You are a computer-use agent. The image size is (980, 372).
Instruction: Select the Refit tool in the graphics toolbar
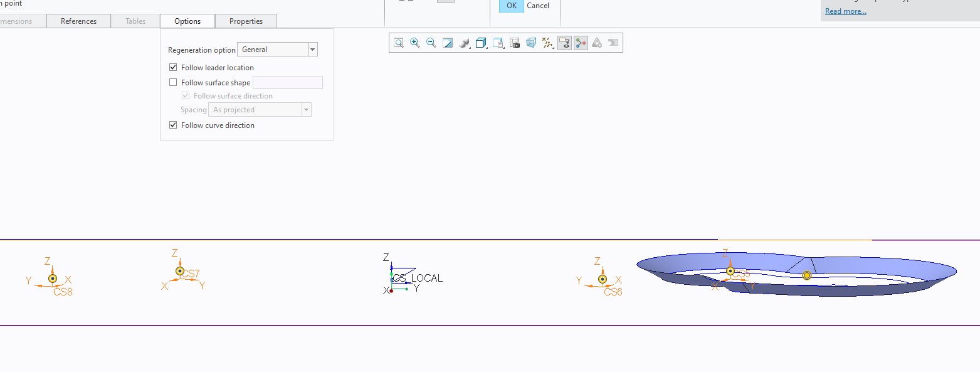click(398, 43)
